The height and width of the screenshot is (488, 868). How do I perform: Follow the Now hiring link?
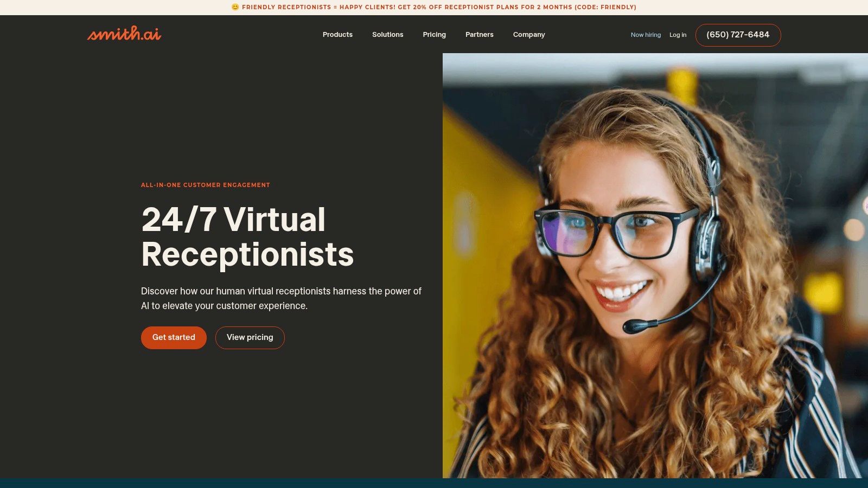[646, 35]
